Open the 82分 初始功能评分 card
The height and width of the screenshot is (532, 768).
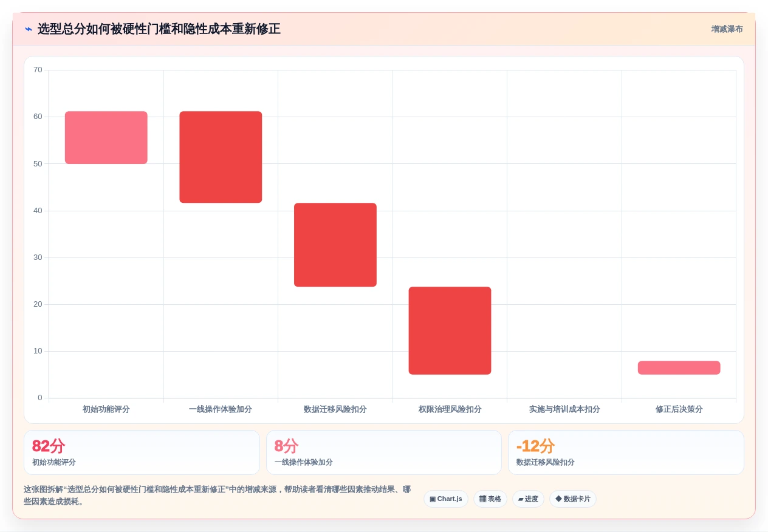142,452
